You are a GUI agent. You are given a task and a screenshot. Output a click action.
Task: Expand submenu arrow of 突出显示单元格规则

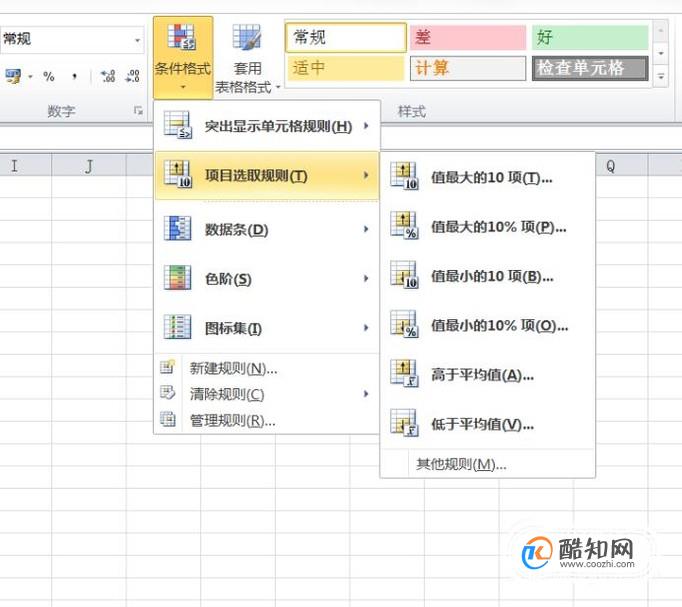point(366,126)
